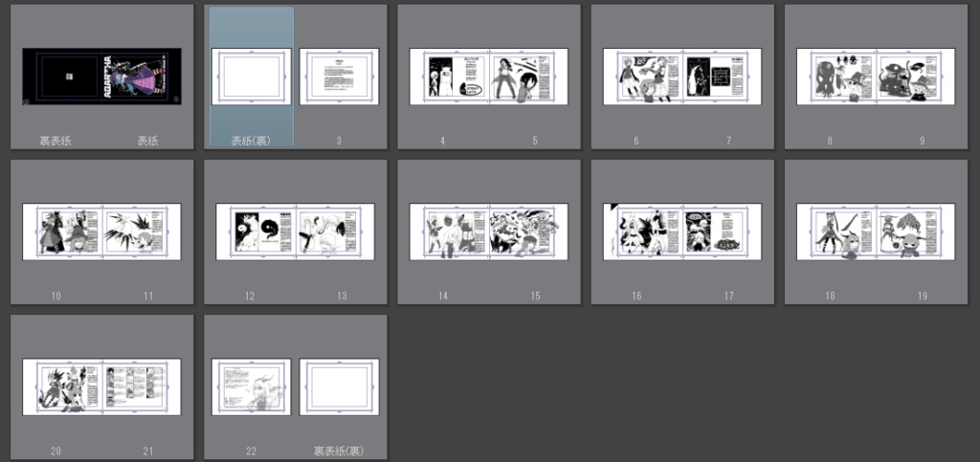
Task: Click the 表紙 page label
Action: click(x=147, y=142)
